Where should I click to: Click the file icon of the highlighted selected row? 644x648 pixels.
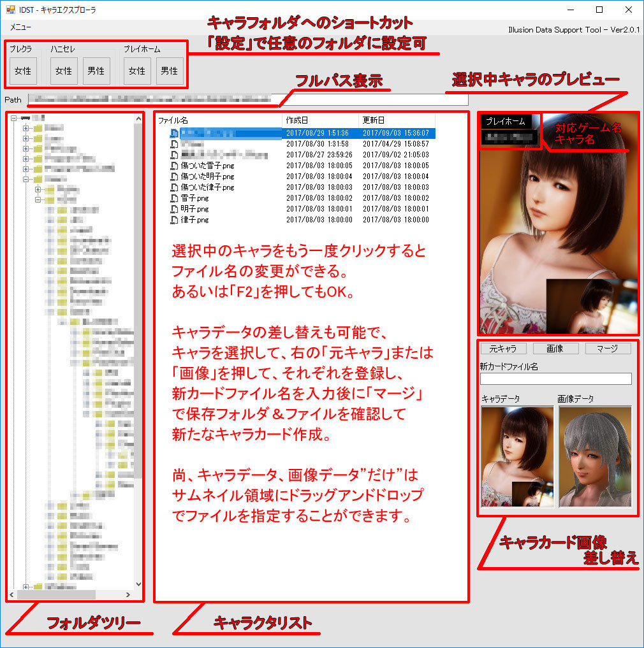(x=174, y=133)
